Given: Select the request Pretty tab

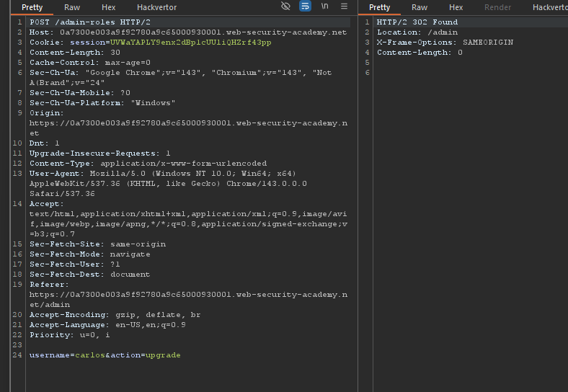Looking at the screenshot, I should (x=32, y=7).
